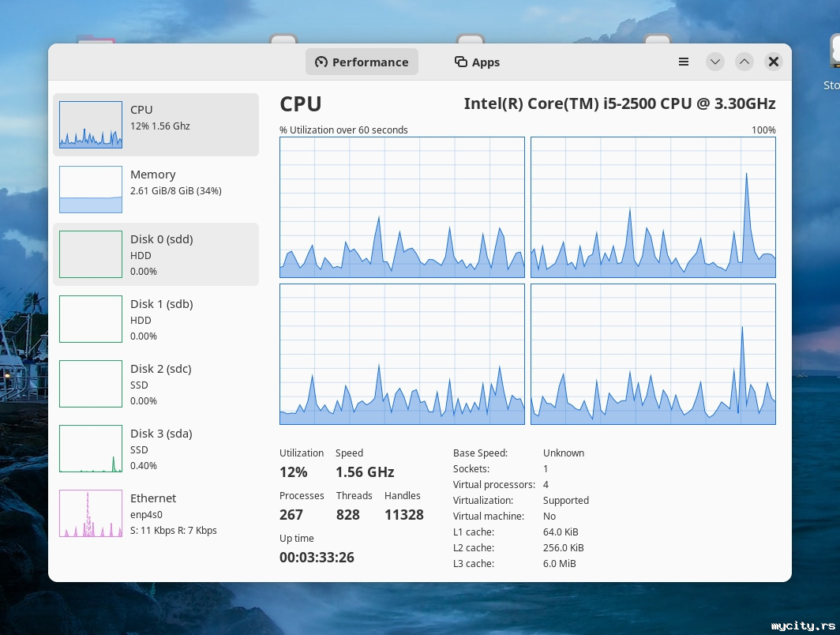Show Disk 2 (sdc) SSD stats
The image size is (840, 635).
point(156,384)
